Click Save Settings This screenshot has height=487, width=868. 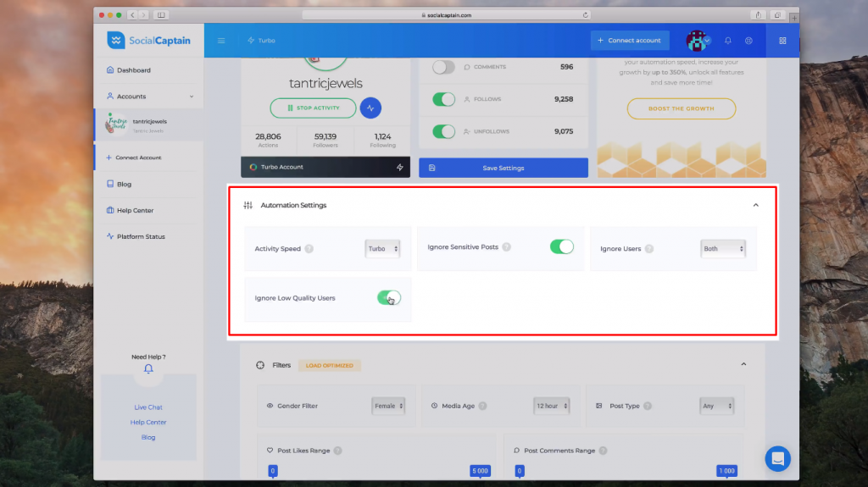tap(504, 168)
